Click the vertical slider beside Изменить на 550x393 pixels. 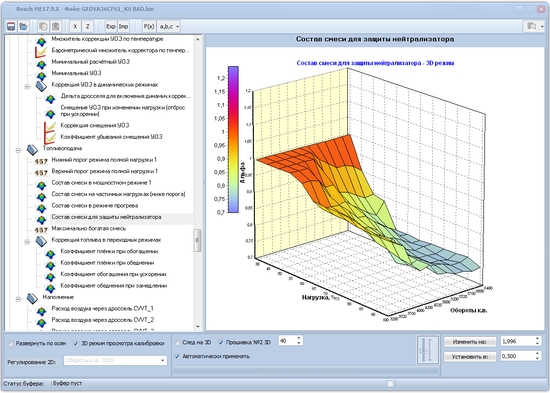428,350
